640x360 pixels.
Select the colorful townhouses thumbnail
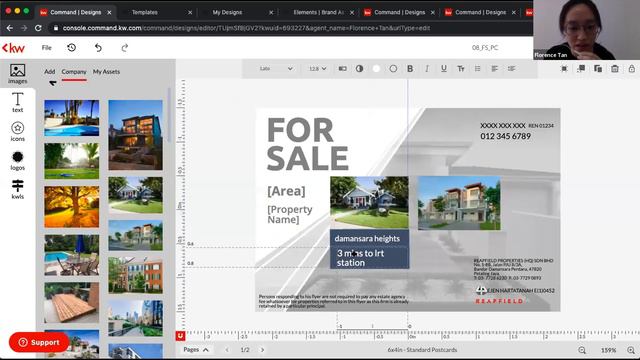[x=136, y=276]
